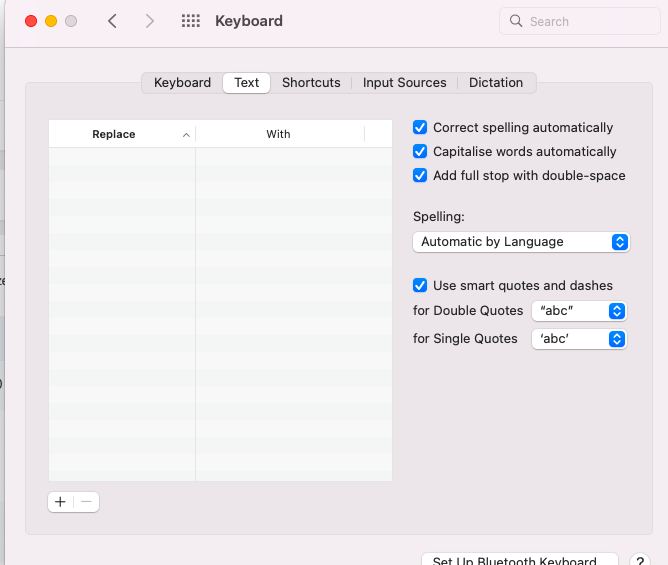
Task: Toggle Capitalise words automatically
Action: click(x=420, y=151)
